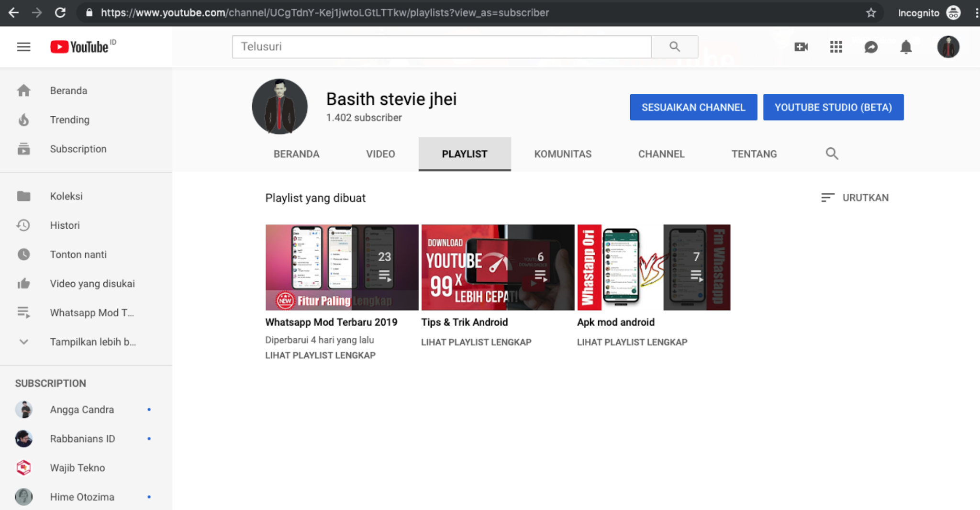The image size is (980, 510).
Task: Click the Video yang disukai label
Action: pos(92,284)
